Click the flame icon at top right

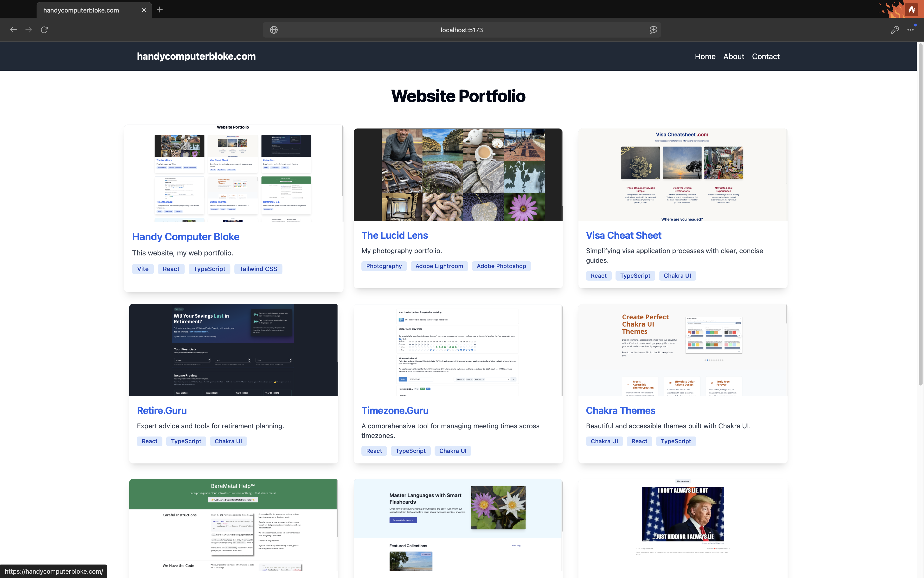(911, 10)
